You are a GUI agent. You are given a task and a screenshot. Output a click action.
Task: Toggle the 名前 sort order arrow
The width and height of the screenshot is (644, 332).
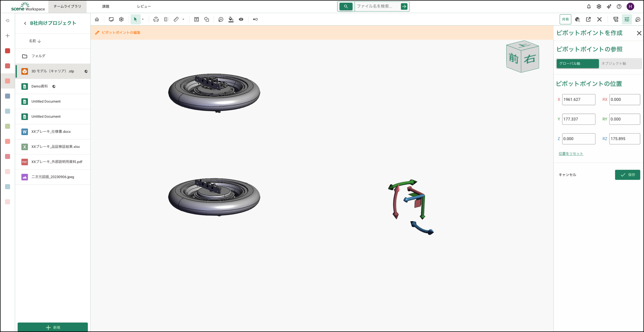[39, 41]
